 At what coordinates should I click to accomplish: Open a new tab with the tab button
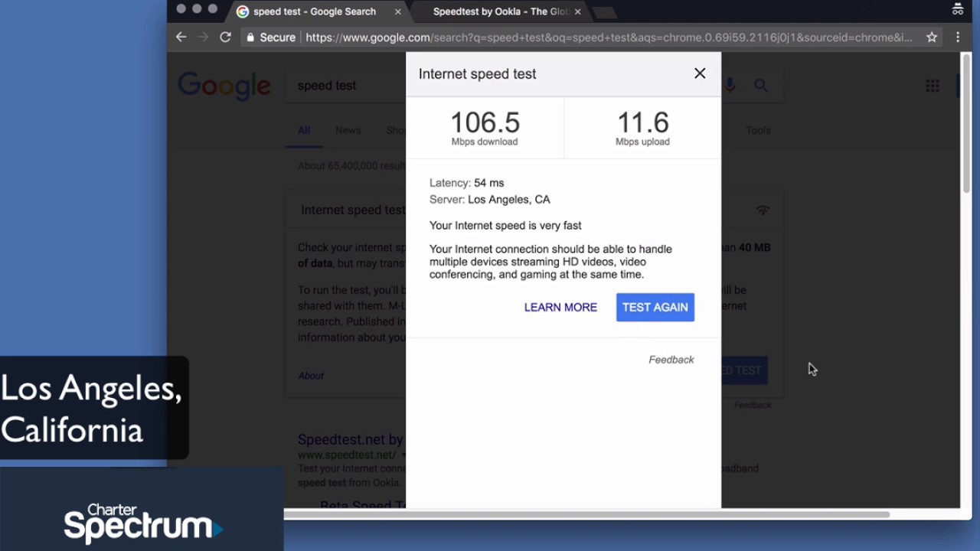[605, 12]
